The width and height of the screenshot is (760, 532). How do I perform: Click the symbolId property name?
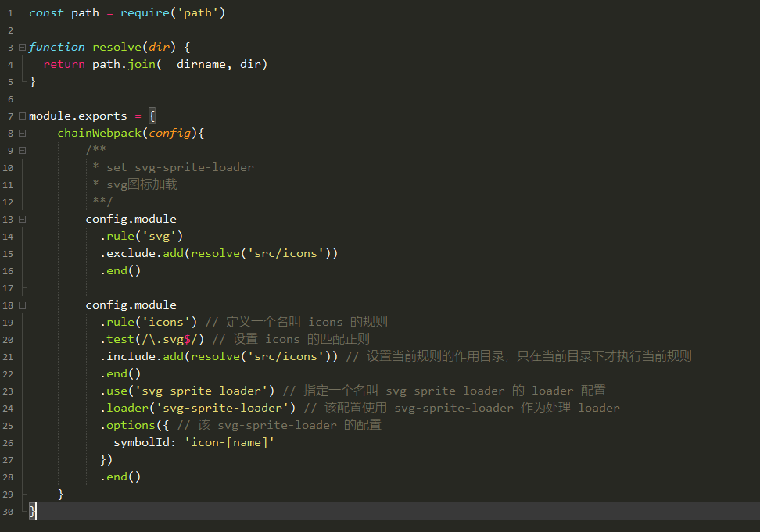pyautogui.click(x=145, y=443)
